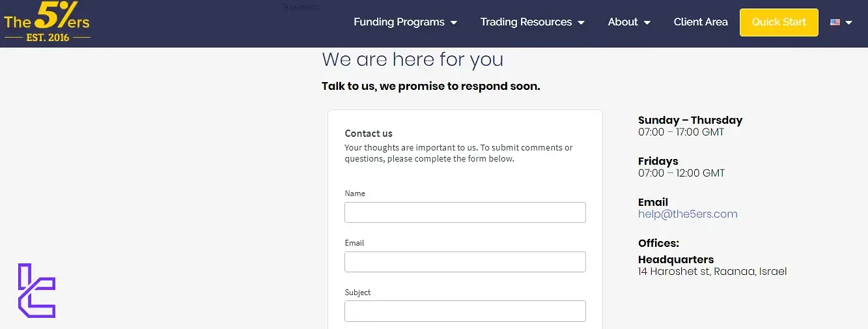The height and width of the screenshot is (329, 868).
Task: Click the Contact us form heading
Action: (369, 134)
